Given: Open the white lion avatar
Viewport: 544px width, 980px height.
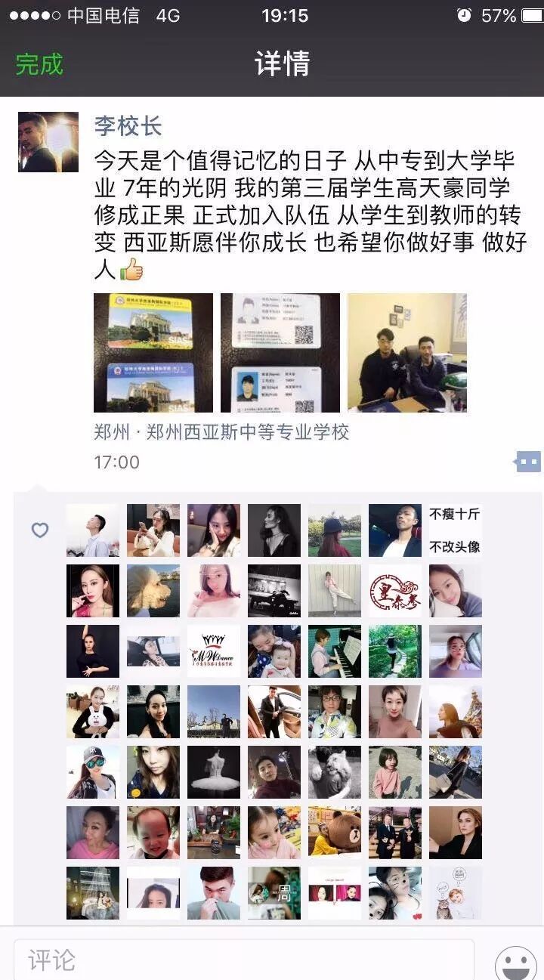Looking at the screenshot, I should pyautogui.click(x=335, y=772).
